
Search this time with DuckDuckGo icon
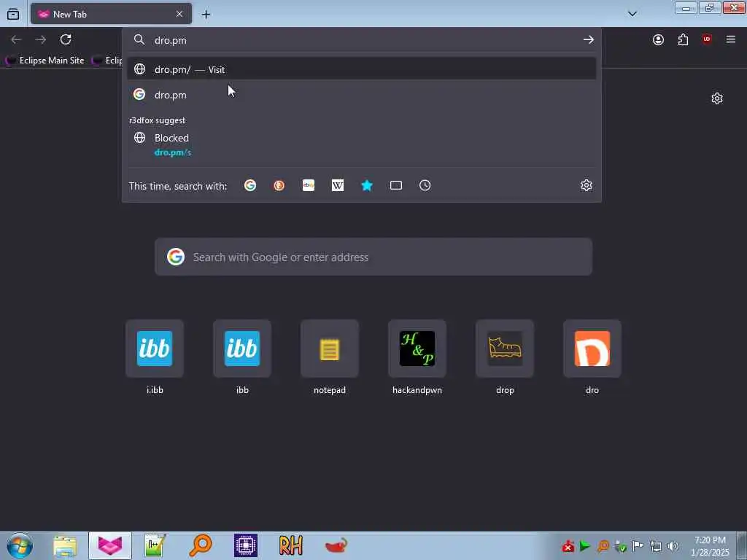[279, 185]
